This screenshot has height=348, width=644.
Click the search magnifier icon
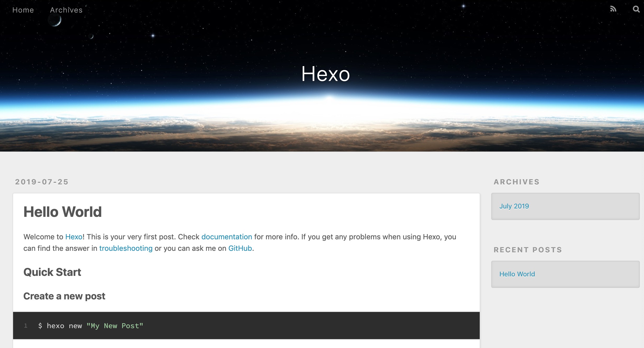tap(636, 9)
